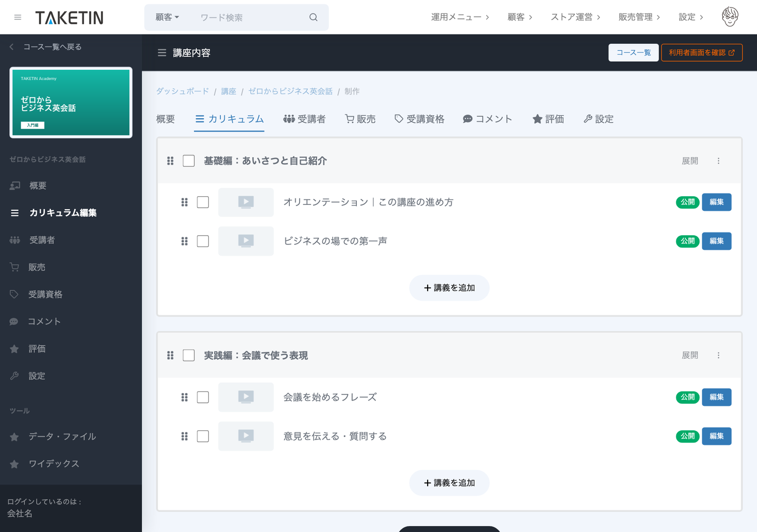Check the 意見を伝える・質問する checkbox
The image size is (757, 532).
203,436
